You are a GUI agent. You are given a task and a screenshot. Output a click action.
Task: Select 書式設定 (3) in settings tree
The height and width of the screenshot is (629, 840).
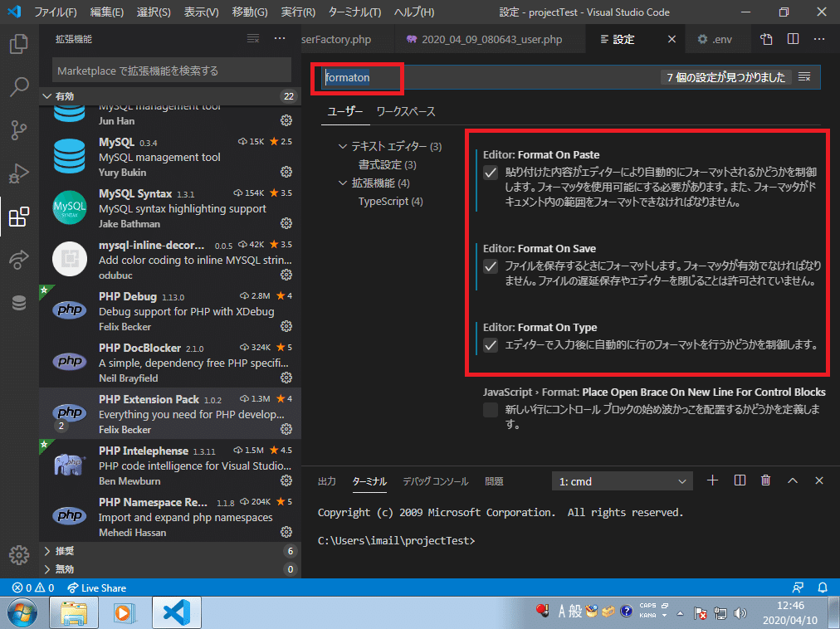387,165
